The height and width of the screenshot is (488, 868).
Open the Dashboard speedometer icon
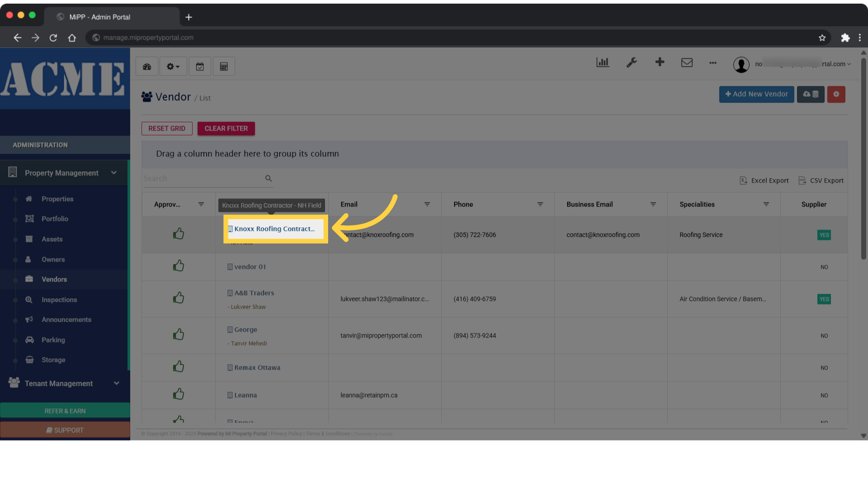[146, 66]
